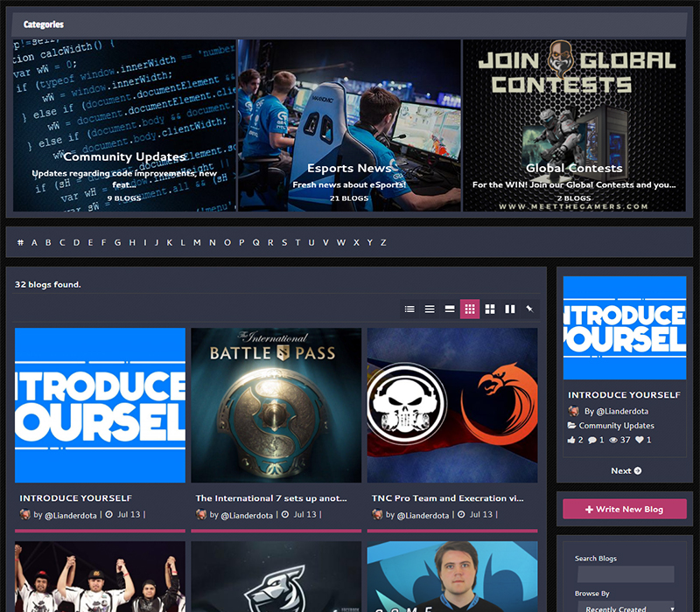
Task: Filter blogs by the # symbol
Action: (x=20, y=242)
